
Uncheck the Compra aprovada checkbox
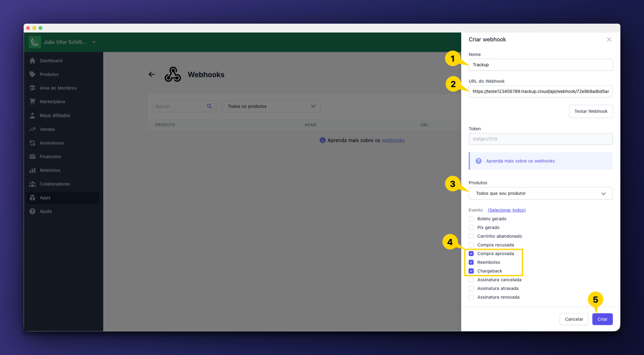(x=471, y=253)
